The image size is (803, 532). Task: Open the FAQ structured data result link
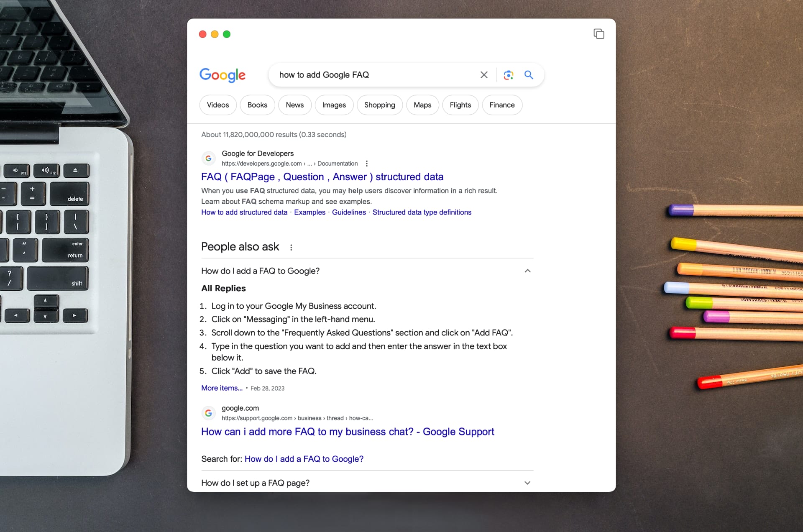coord(322,177)
